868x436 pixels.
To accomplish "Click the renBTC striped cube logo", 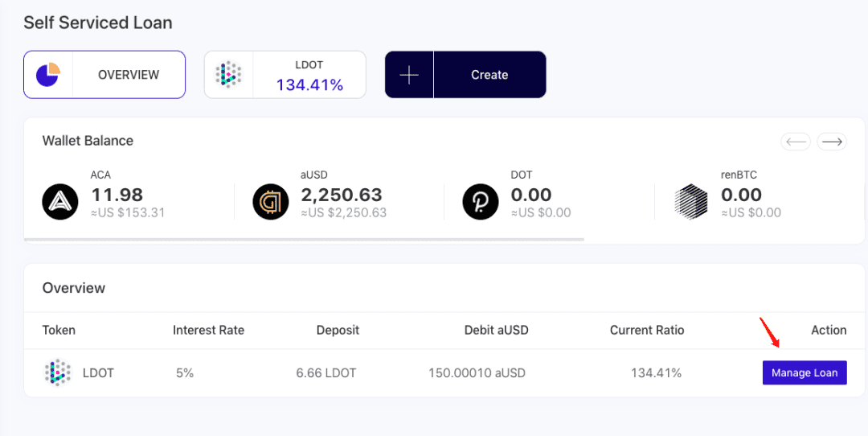I will coord(691,202).
